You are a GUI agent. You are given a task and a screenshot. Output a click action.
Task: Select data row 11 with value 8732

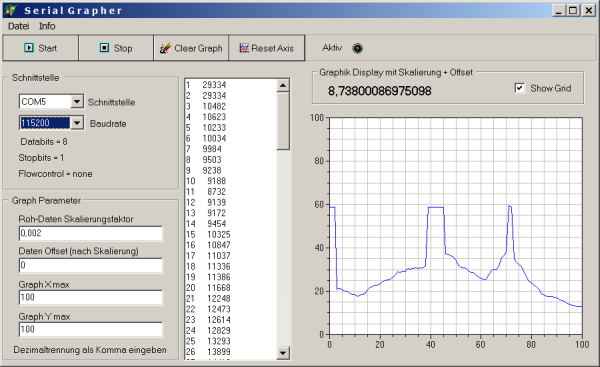pyautogui.click(x=231, y=191)
